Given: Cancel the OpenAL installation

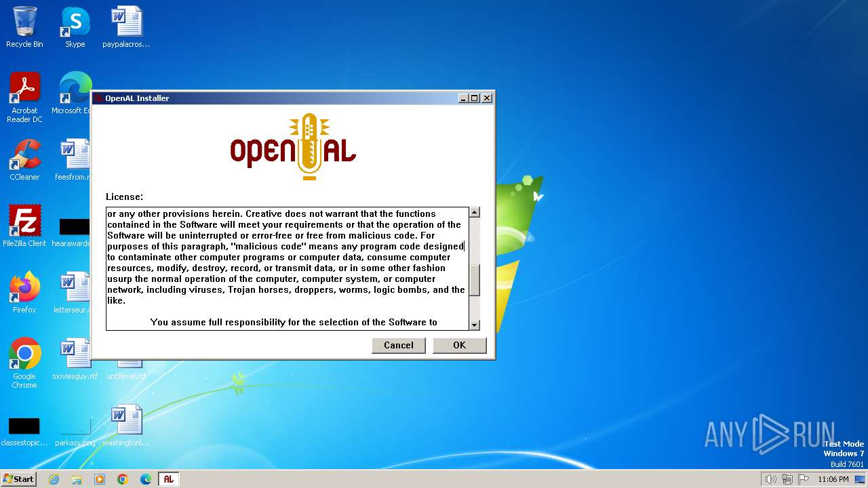Looking at the screenshot, I should click(399, 345).
